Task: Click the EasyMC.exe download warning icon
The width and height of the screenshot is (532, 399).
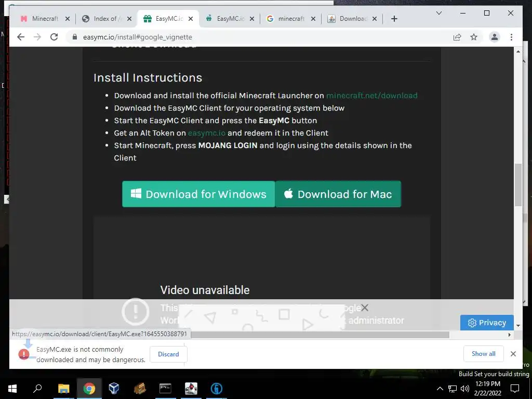Action: click(24, 354)
